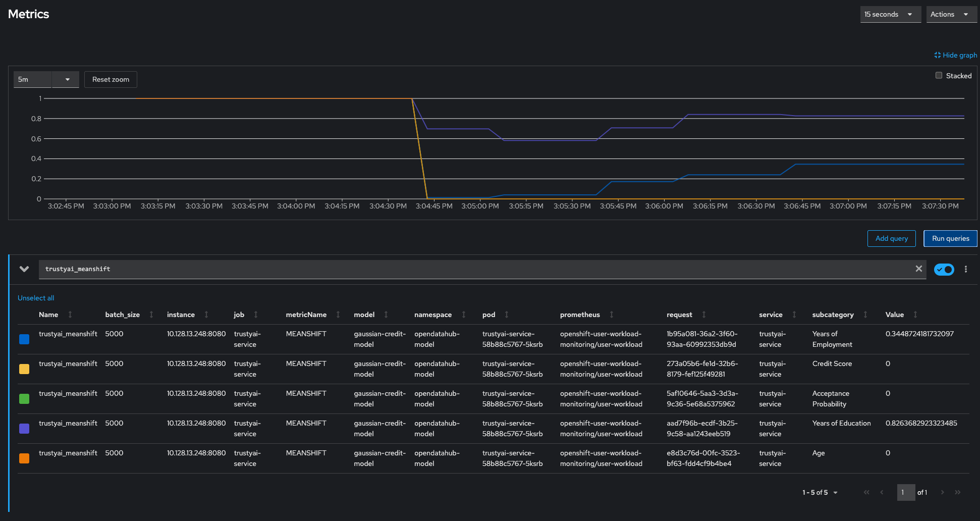Sort table by namespace column icon
The width and height of the screenshot is (980, 521).
(x=464, y=315)
